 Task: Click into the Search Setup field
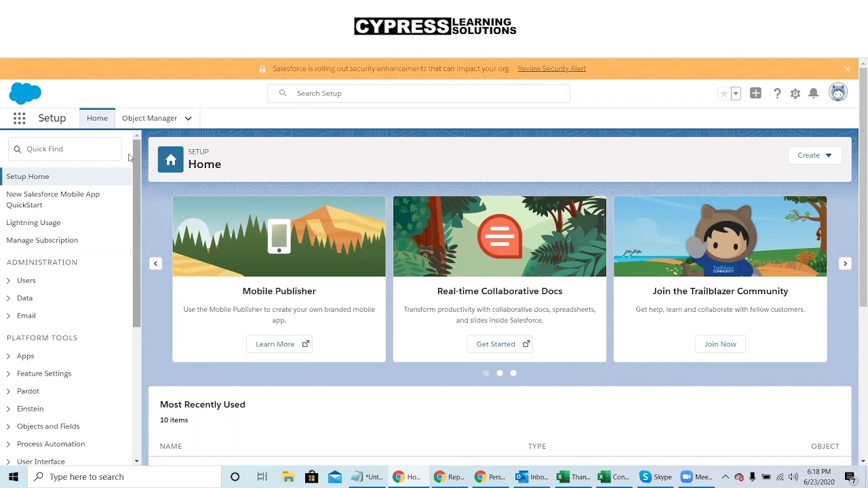[418, 94]
